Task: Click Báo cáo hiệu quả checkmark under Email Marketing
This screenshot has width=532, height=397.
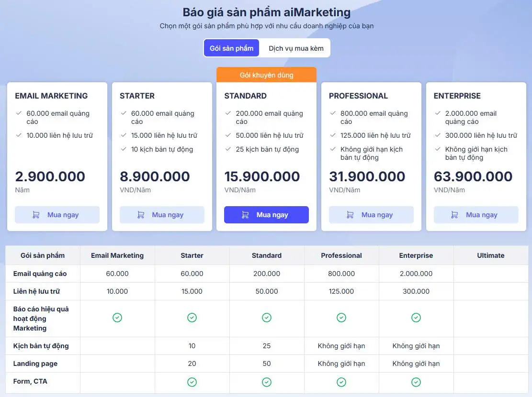Action: coord(117,318)
